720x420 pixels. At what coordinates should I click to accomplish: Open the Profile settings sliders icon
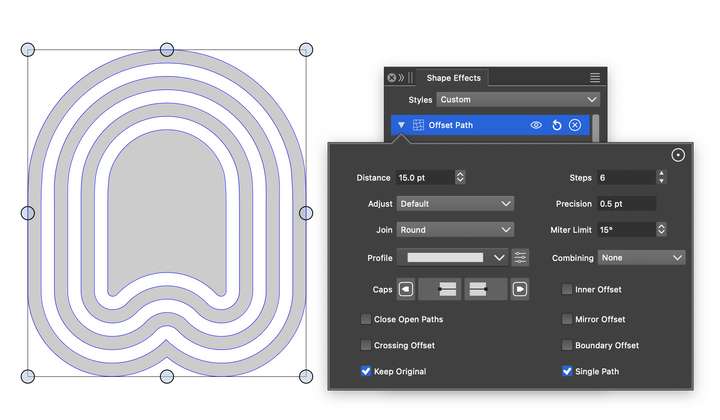[x=520, y=258]
